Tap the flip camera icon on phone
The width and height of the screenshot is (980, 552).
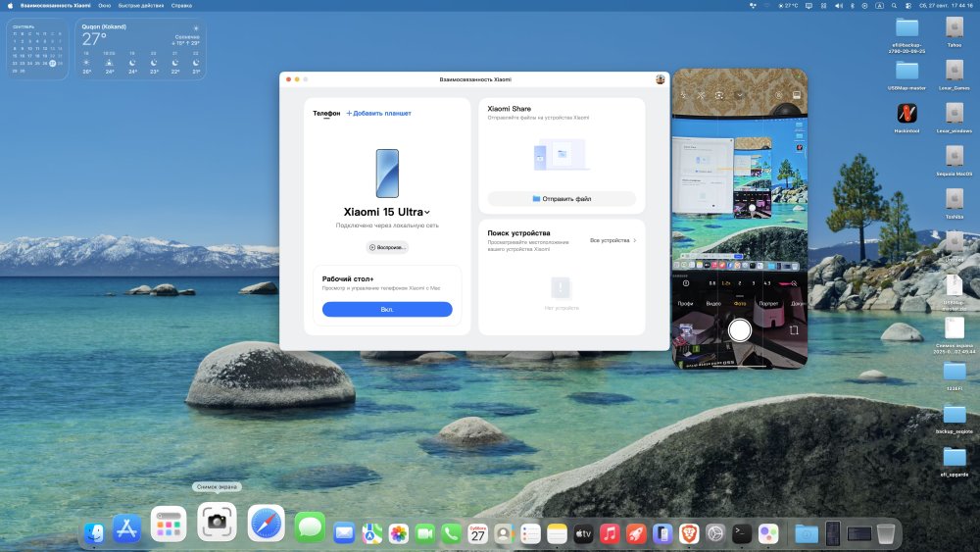click(x=794, y=330)
